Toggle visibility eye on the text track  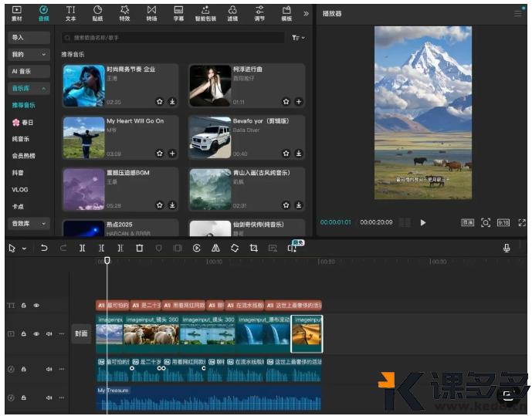pyautogui.click(x=36, y=306)
